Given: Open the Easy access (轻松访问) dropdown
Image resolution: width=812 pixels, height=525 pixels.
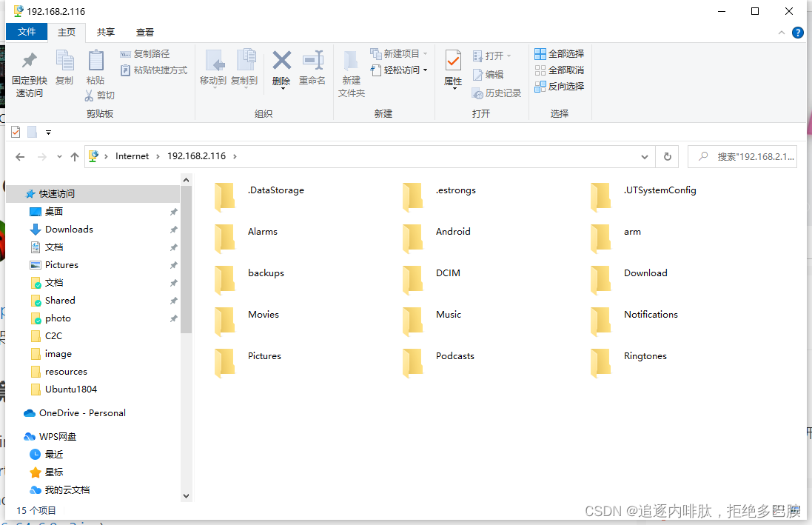Looking at the screenshot, I should (x=399, y=70).
